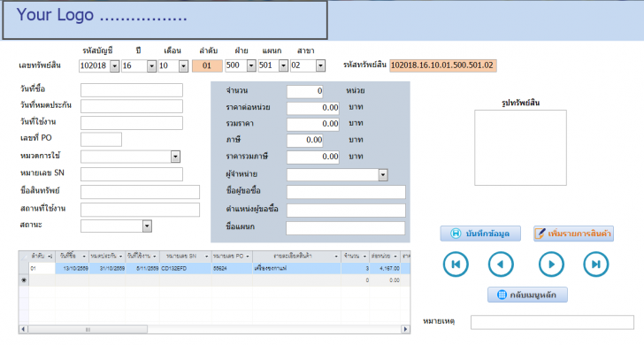Screen dimensions: 644x345
Task: Open the รหัสบัญชี 102018 dropdown
Action: pyautogui.click(x=115, y=65)
